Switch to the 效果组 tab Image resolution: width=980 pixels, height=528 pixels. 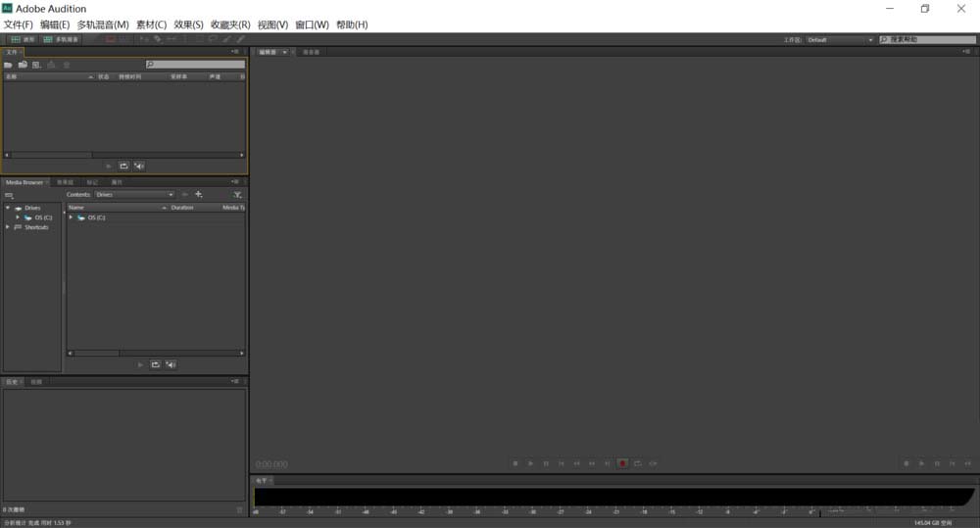65,182
